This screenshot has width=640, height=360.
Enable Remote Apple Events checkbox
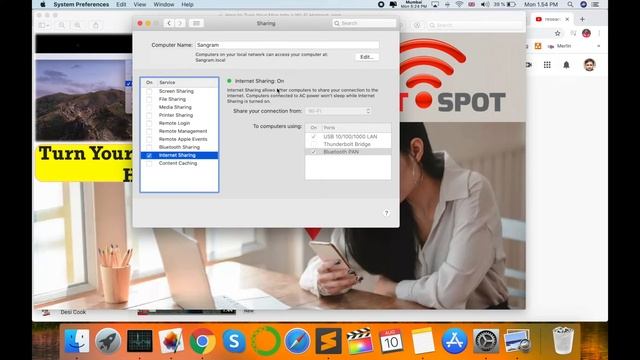click(x=149, y=139)
